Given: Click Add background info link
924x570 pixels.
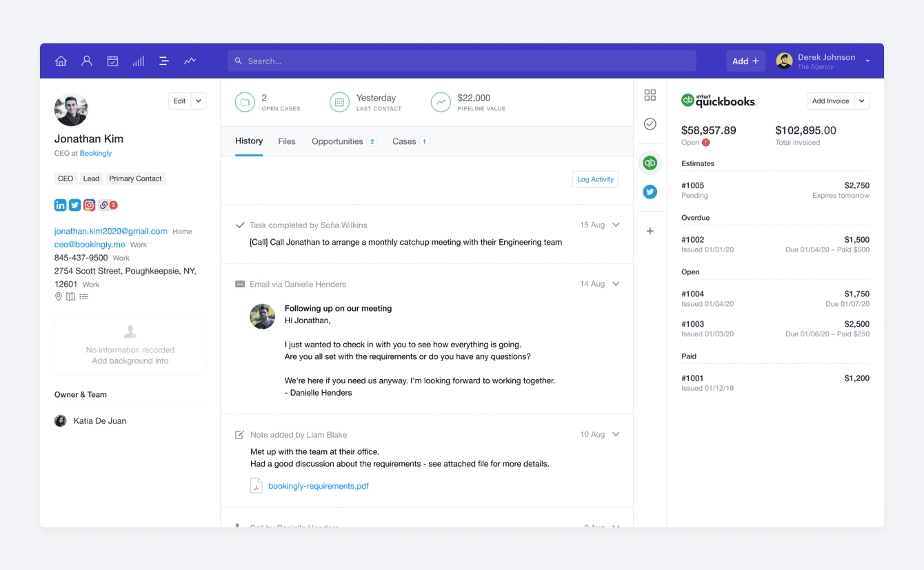Looking at the screenshot, I should pos(130,360).
